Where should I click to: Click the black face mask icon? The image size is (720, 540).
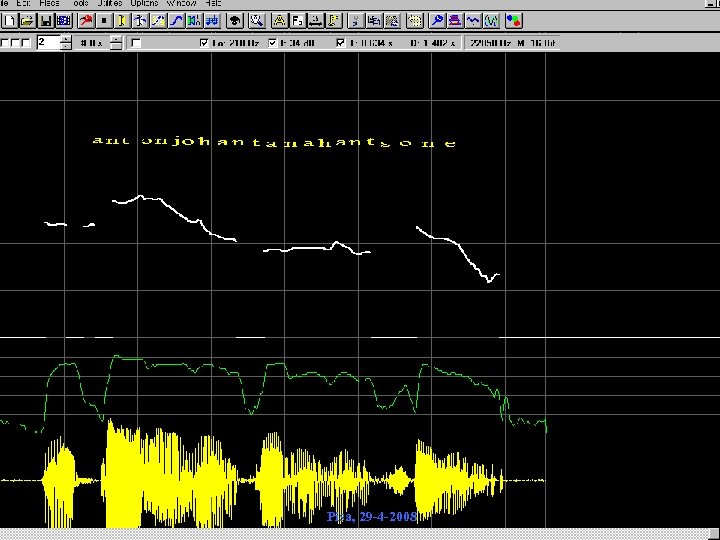pos(235,21)
